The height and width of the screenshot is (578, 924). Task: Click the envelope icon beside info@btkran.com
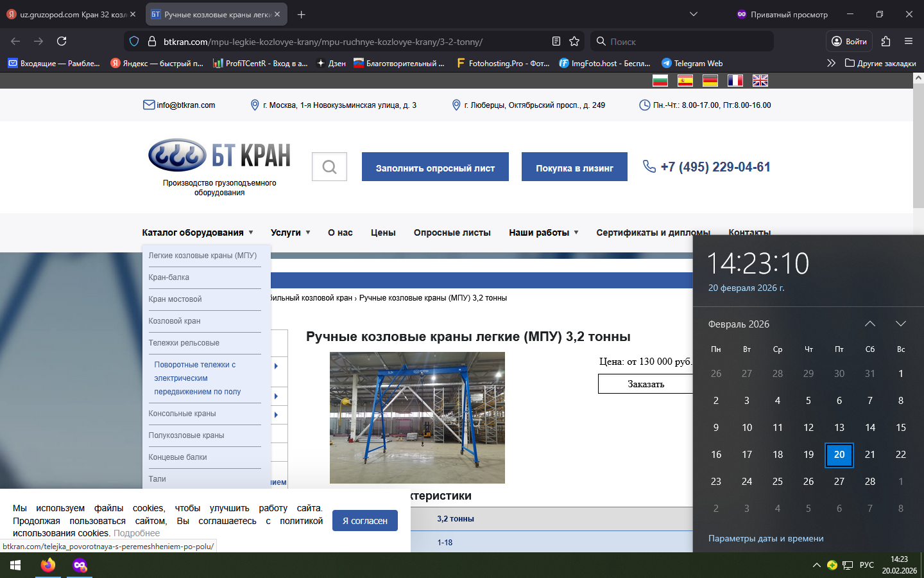coord(149,105)
